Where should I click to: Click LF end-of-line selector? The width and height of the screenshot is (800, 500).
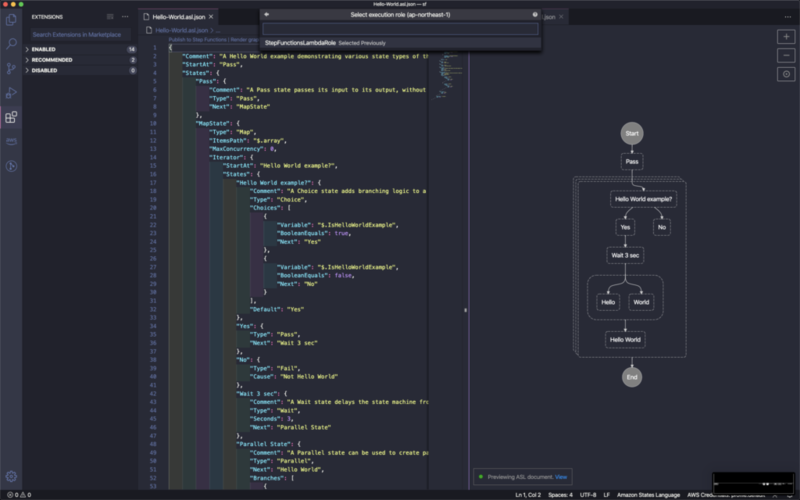[607, 495]
